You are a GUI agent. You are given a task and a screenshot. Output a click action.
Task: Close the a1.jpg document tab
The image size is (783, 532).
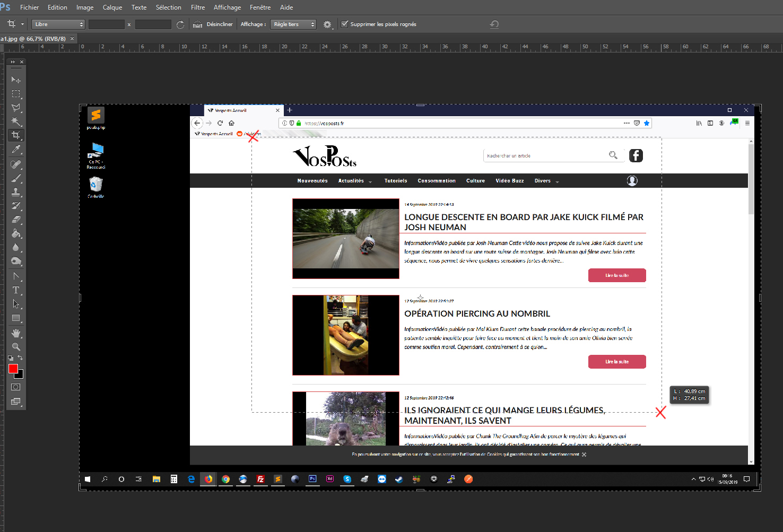[72, 39]
